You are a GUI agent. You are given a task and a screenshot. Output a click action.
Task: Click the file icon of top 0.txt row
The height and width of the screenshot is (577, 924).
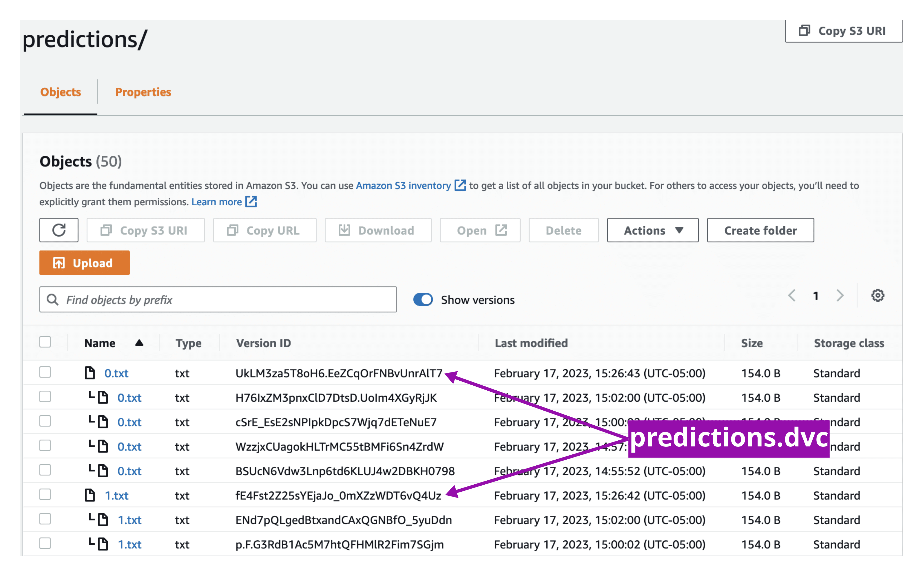(90, 373)
